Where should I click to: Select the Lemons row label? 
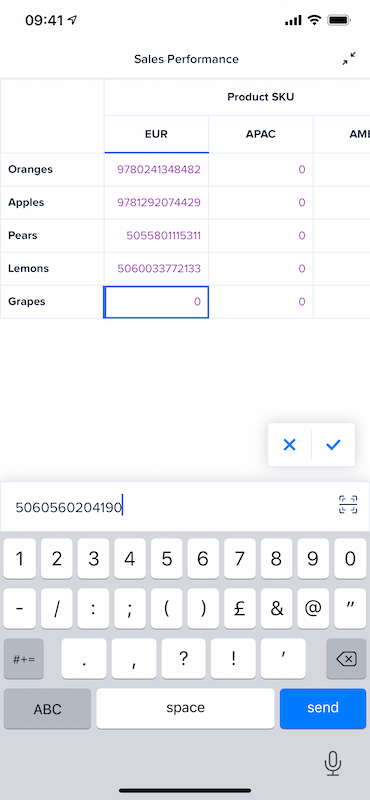28,268
